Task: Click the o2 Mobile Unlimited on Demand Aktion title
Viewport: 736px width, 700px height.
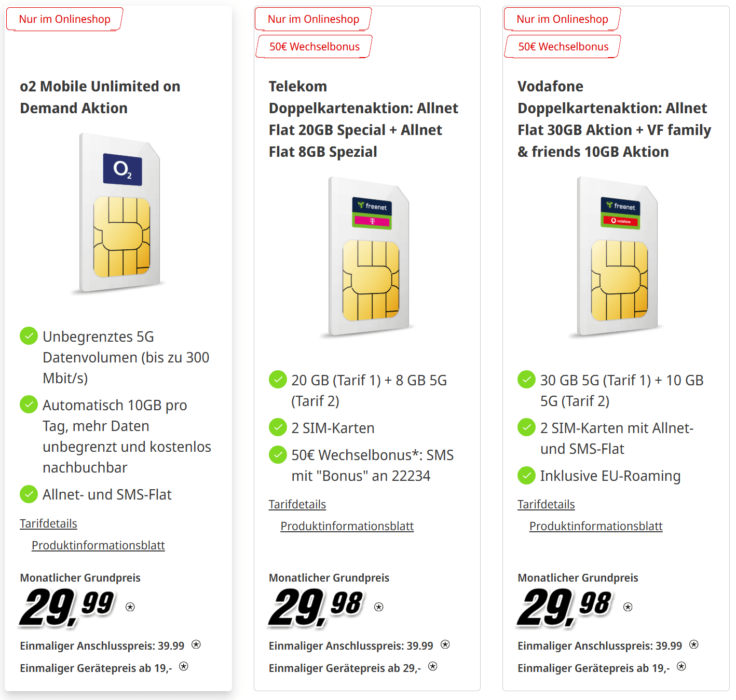Action: pos(100,97)
